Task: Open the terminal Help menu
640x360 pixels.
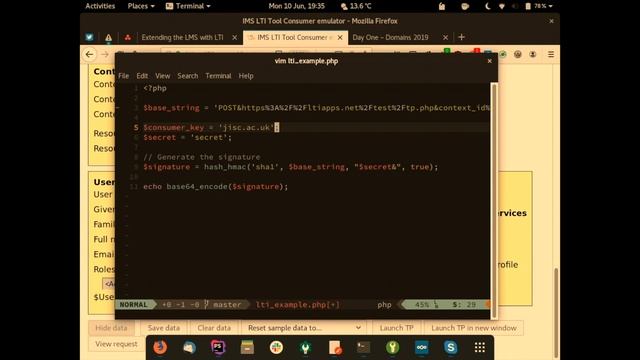Action: [246, 76]
